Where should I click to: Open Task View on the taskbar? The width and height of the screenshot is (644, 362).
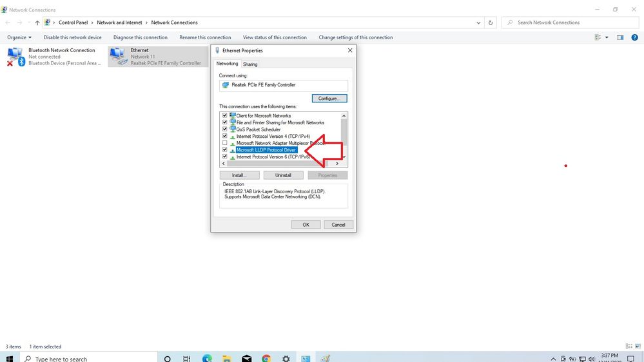(186, 358)
